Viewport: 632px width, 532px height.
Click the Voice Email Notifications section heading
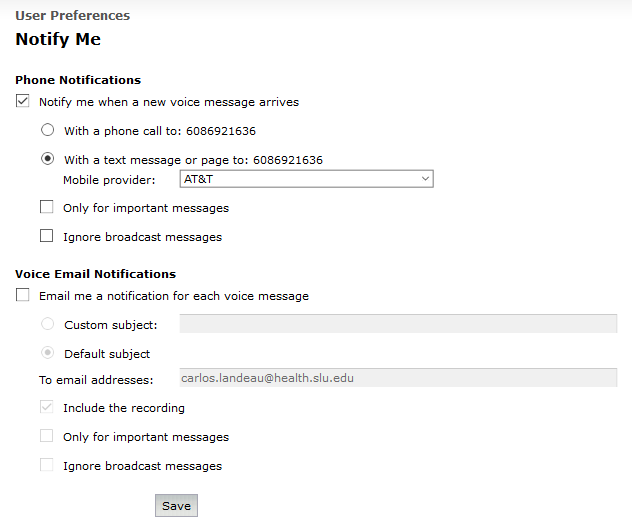[x=96, y=274]
